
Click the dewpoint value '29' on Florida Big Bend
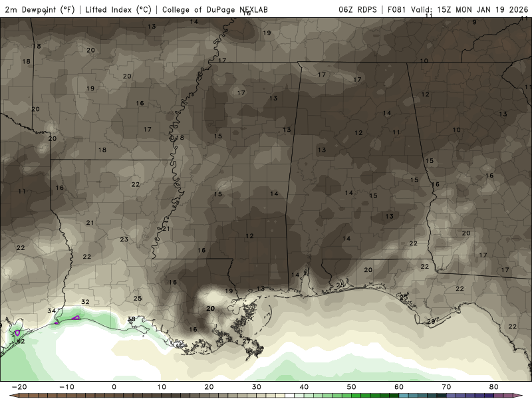[431, 322]
